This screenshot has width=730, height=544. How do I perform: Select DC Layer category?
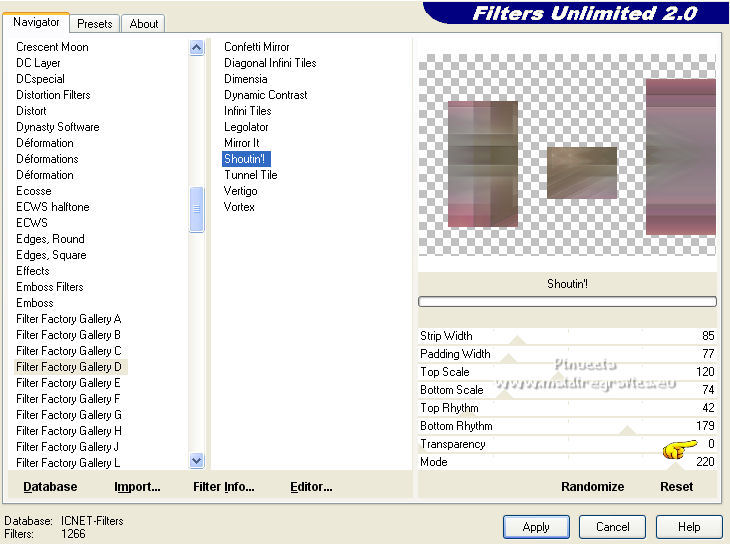38,63
